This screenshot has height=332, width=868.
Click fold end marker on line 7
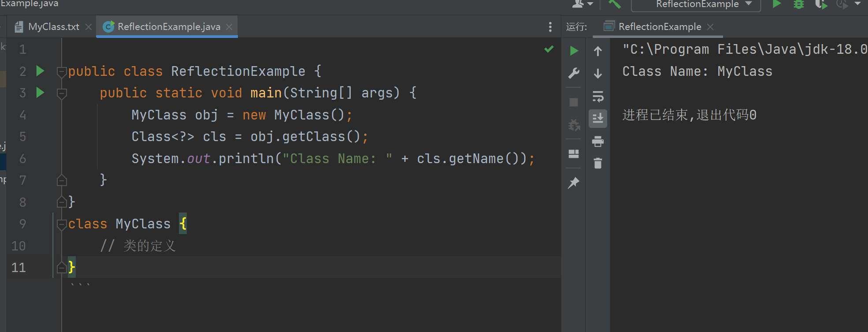pos(62,180)
